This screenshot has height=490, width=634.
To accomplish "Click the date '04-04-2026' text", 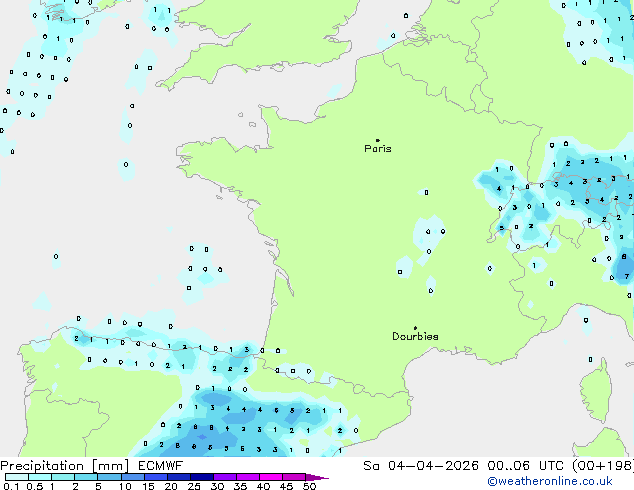I will [x=433, y=466].
